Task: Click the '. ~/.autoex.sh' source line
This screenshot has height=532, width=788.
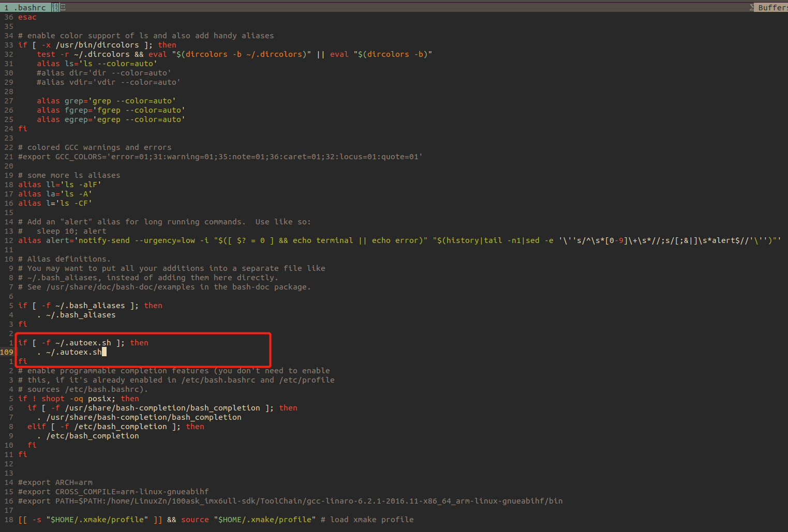Action: [69, 352]
